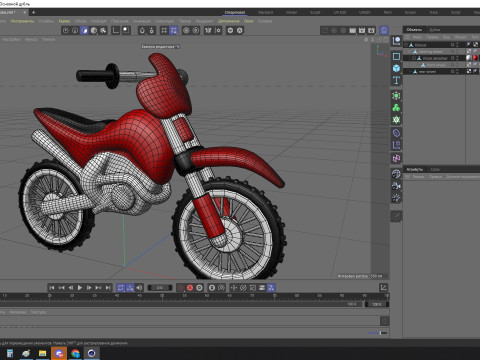This screenshot has height=360, width=480.
Task: Open the purple deformer palette
Action: [x=396, y=133]
